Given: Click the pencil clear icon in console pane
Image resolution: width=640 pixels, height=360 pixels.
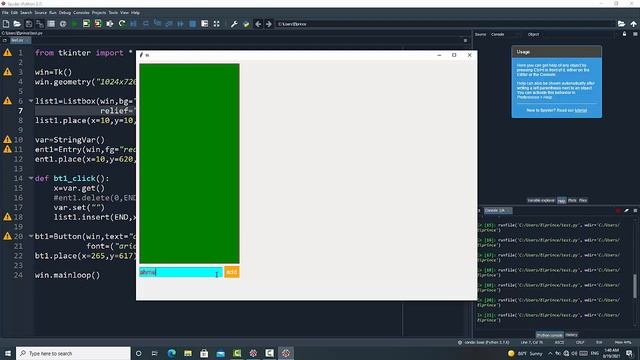Looking at the screenshot, I should pyautogui.click(x=627, y=211).
